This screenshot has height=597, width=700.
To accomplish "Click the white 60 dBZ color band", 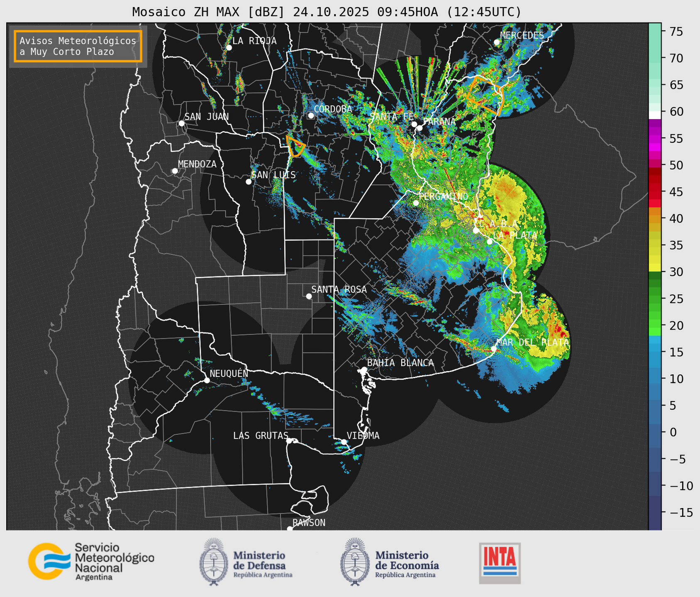I will click(655, 115).
